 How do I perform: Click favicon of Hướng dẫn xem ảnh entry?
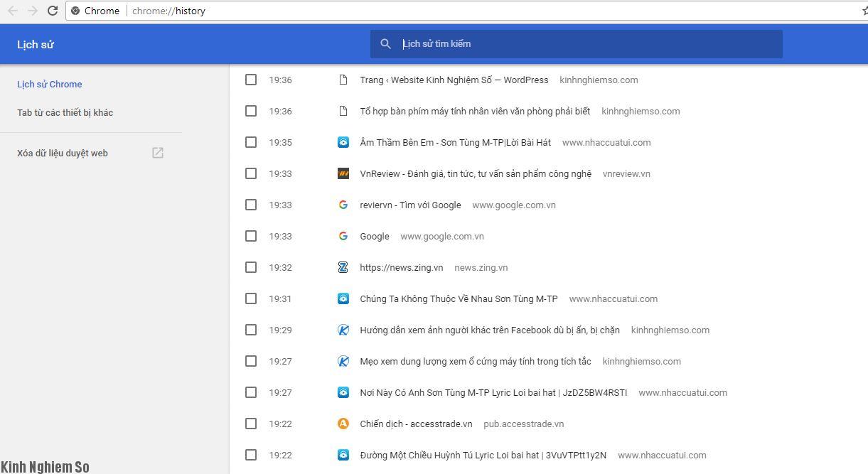pyautogui.click(x=343, y=330)
